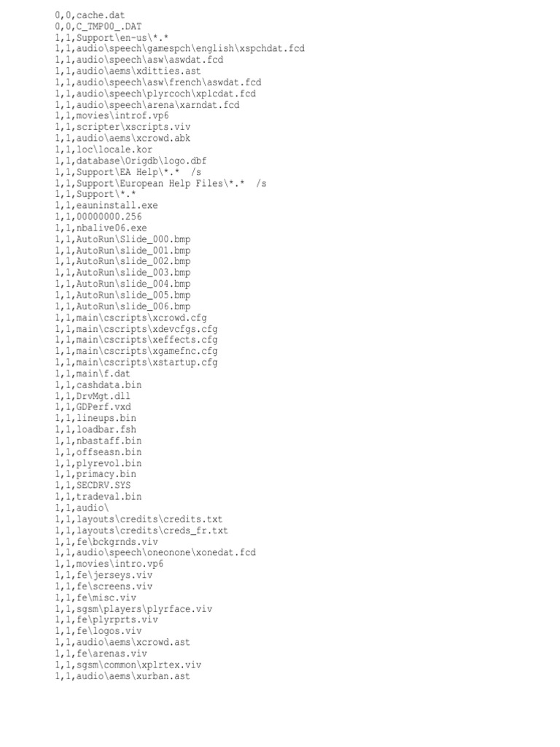This screenshot has width=560, height=747.
Task: Click the xstartup.cfg line
Action: point(136,363)
